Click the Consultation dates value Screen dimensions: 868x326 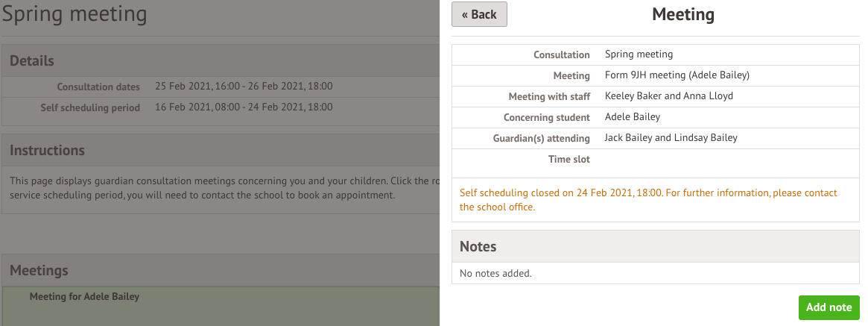tap(244, 87)
